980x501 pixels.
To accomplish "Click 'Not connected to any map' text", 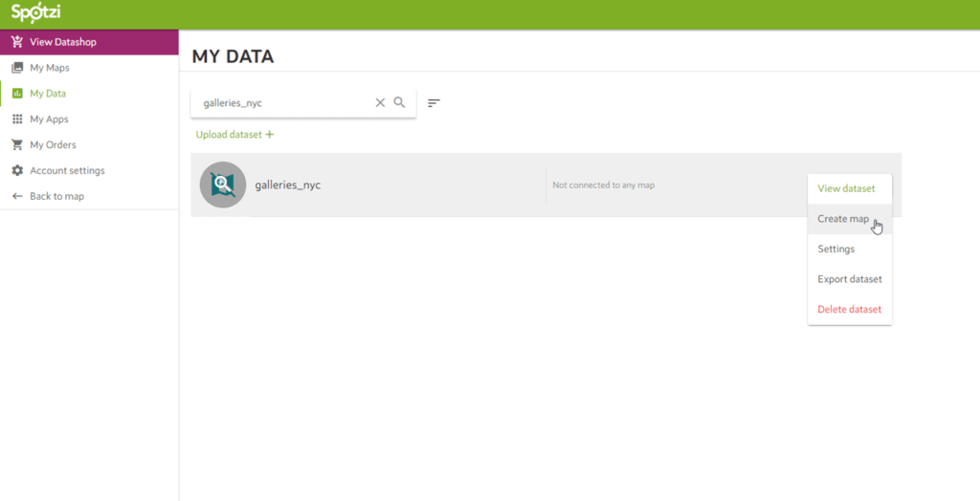I will [603, 185].
